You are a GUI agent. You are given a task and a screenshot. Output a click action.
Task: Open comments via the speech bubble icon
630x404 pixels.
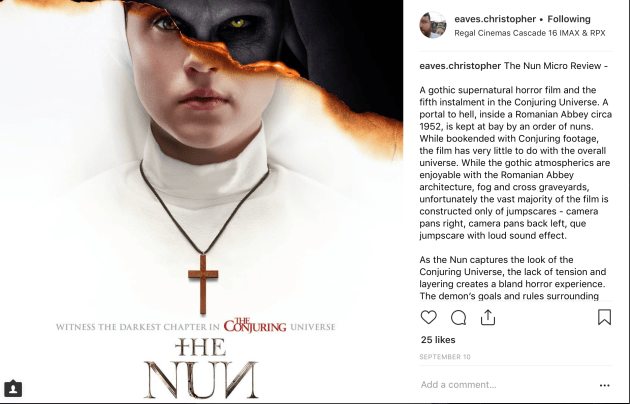point(458,317)
